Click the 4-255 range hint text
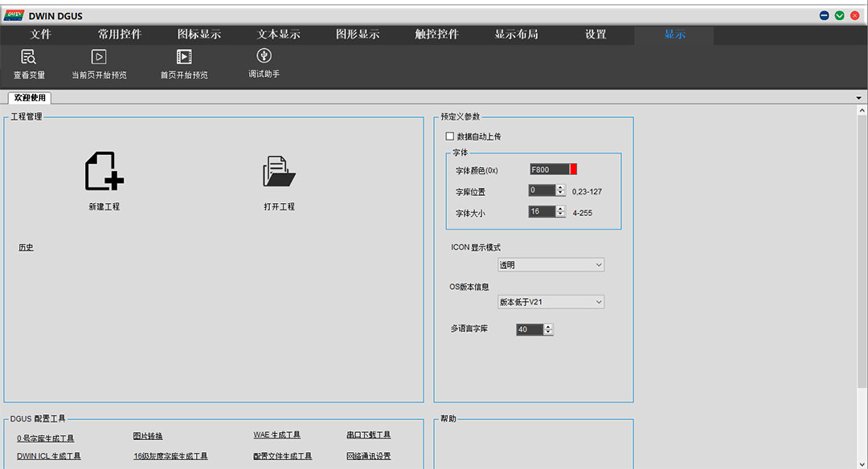Viewport: 868px width, 469px height. click(x=583, y=213)
